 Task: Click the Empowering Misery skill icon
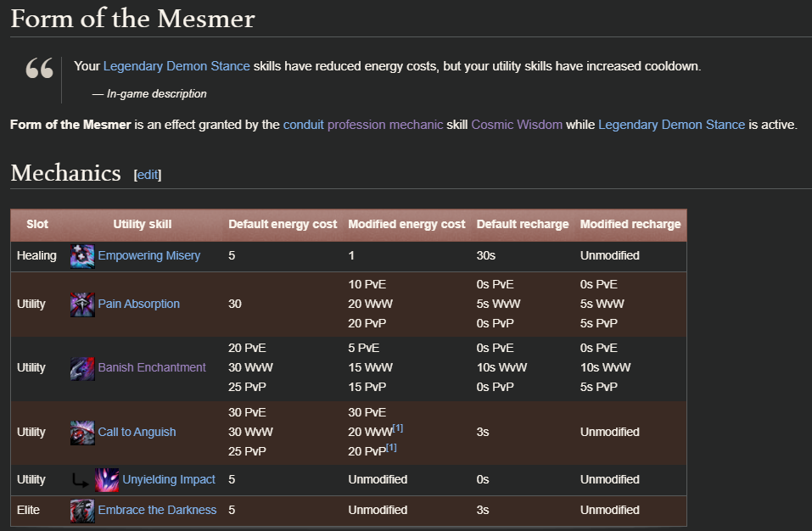[82, 256]
